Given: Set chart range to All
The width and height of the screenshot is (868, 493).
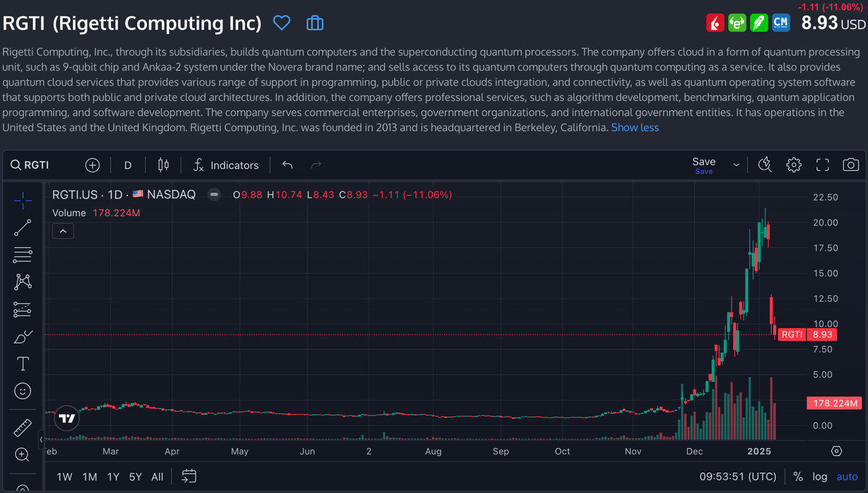Looking at the screenshot, I should (x=157, y=477).
